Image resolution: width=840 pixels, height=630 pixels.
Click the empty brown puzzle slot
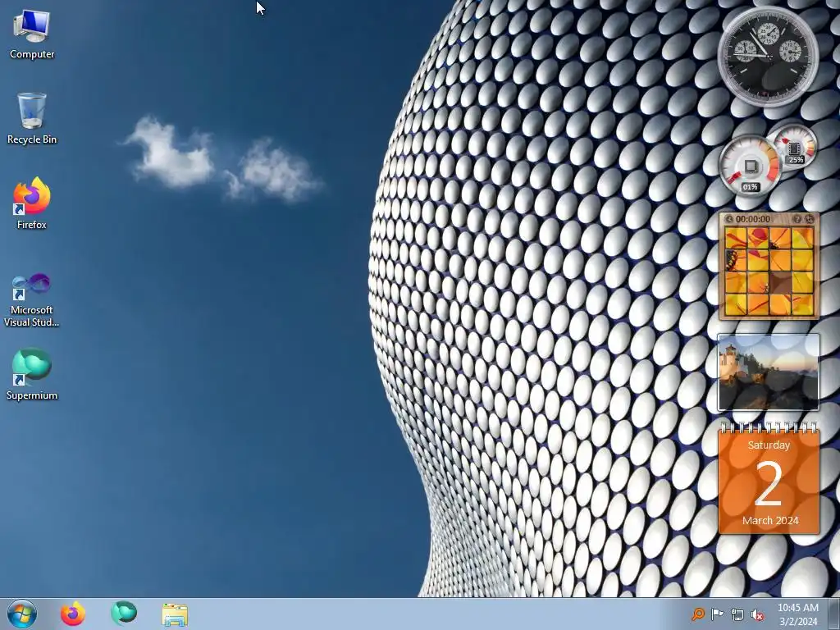click(781, 282)
